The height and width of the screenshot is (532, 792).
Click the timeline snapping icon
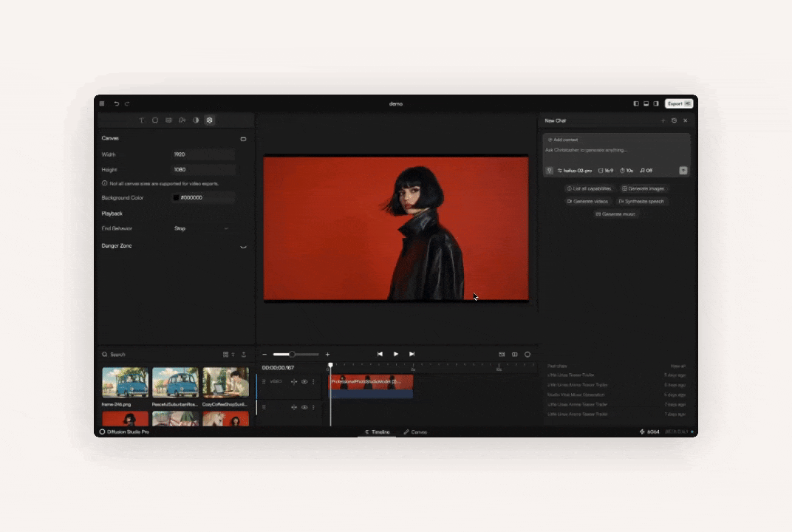[x=502, y=355]
